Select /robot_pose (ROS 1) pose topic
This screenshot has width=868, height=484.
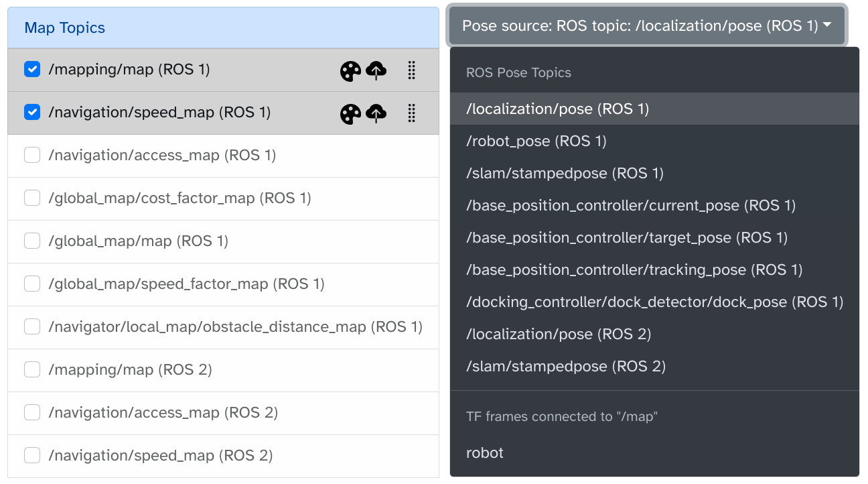point(536,141)
